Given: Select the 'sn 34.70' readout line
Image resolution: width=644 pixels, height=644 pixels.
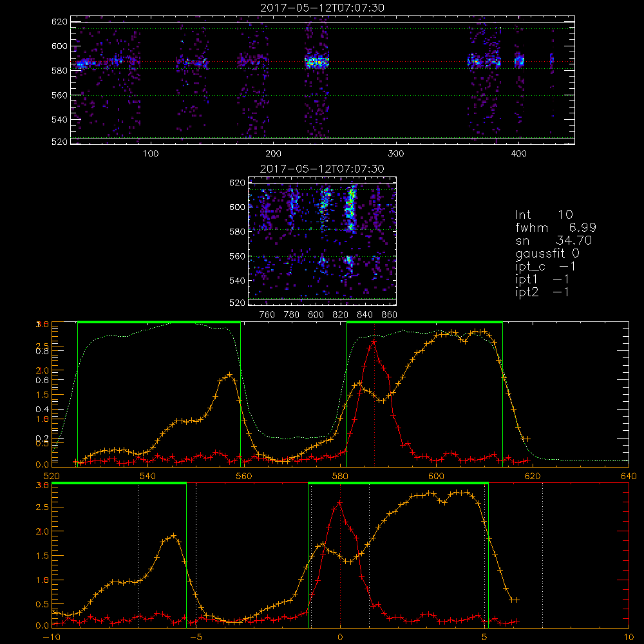Looking at the screenshot, I should (x=553, y=240).
